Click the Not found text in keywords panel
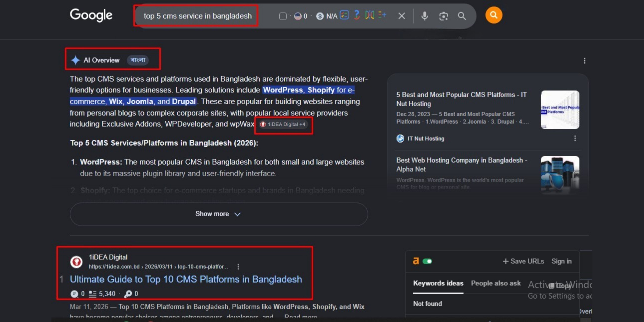Screen dimensions: 644x322 [x=427, y=304]
